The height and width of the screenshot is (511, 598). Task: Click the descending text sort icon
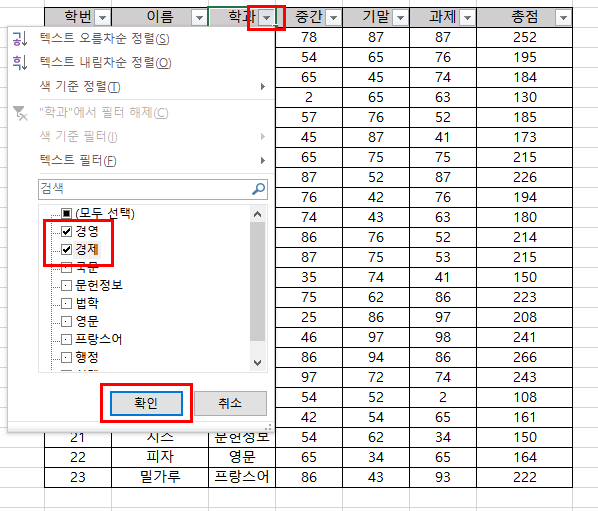click(x=20, y=63)
